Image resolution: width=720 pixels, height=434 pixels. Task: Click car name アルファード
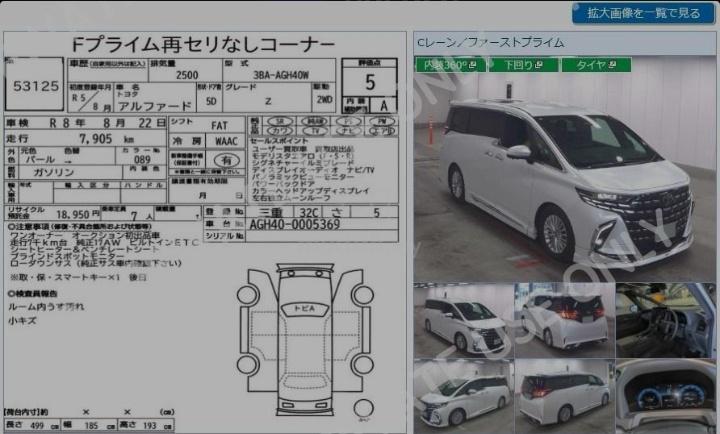[155, 106]
